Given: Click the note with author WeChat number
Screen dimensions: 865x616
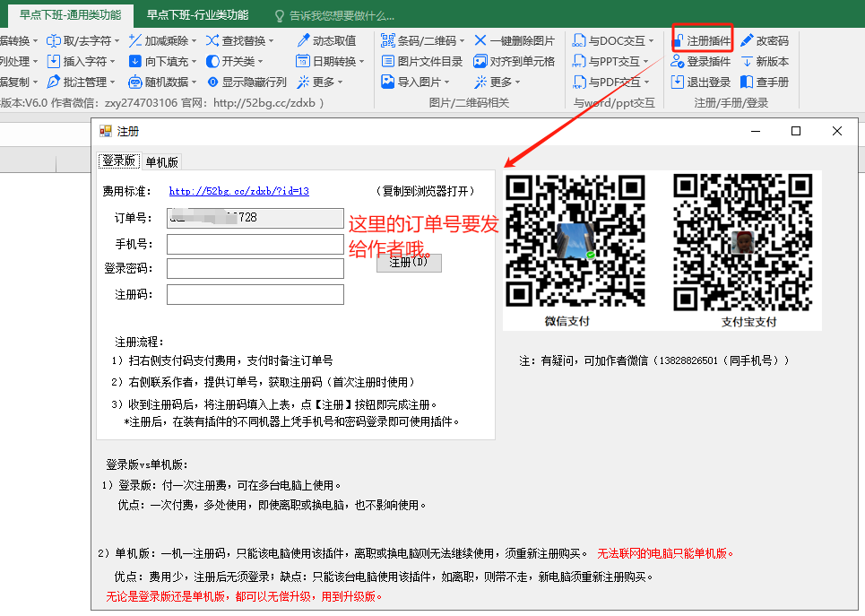Looking at the screenshot, I should pos(653,360).
